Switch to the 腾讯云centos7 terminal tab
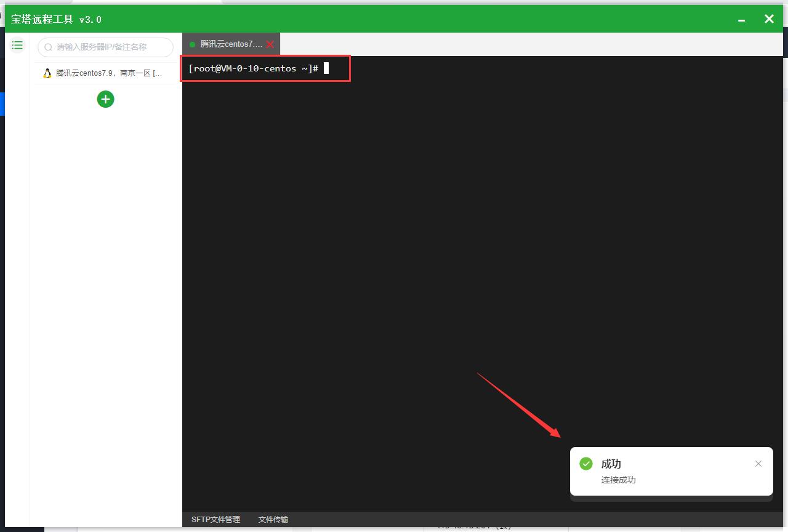Image resolution: width=788 pixels, height=532 pixels. pos(231,44)
